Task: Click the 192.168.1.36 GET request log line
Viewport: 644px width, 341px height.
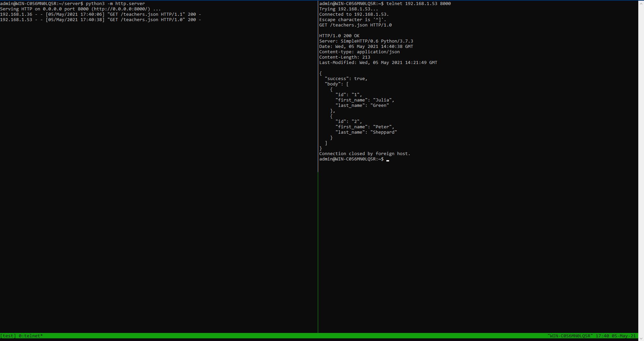Action: tap(101, 14)
